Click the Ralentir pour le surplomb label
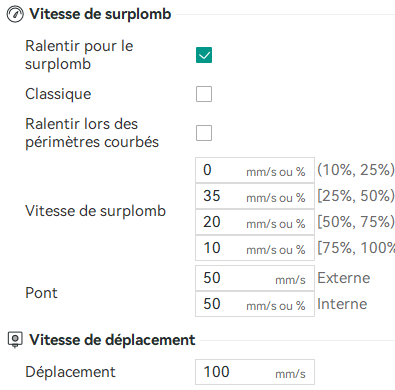395x390 pixels. (79, 55)
